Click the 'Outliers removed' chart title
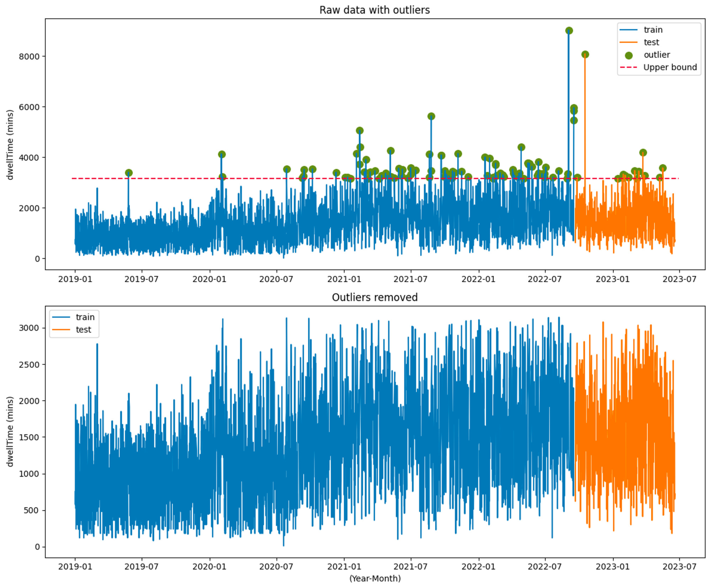 coord(374,297)
